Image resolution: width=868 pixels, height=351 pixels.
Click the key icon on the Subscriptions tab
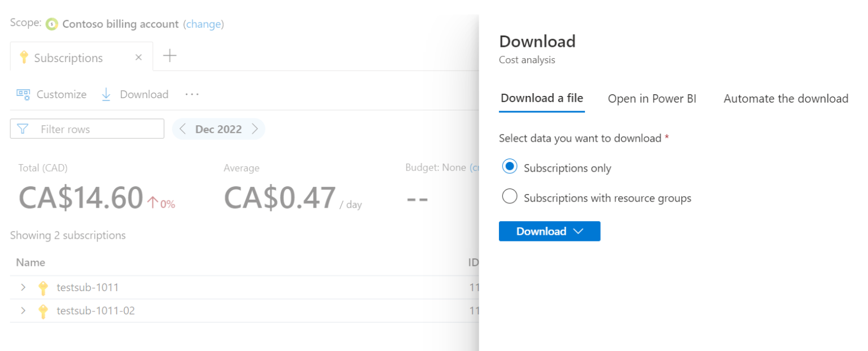point(23,57)
